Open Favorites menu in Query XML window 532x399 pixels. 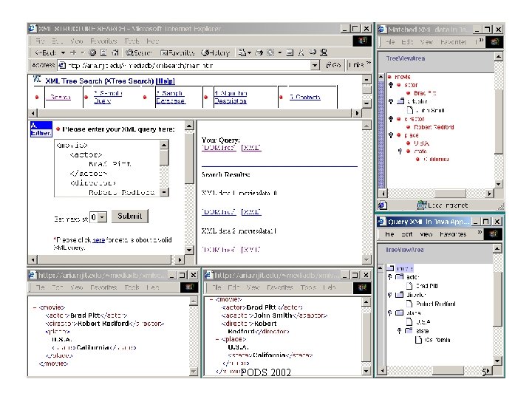(x=453, y=234)
